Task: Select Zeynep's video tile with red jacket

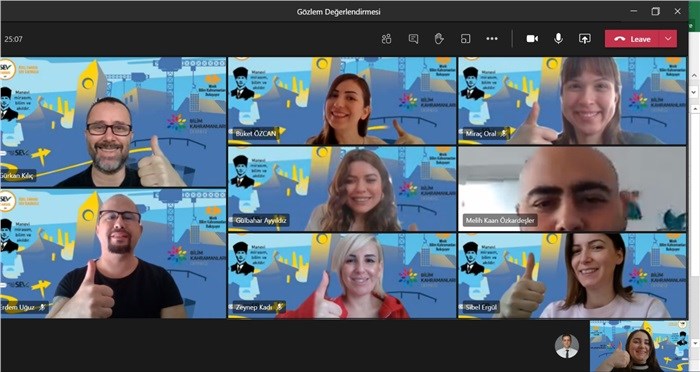Action: tap(342, 276)
